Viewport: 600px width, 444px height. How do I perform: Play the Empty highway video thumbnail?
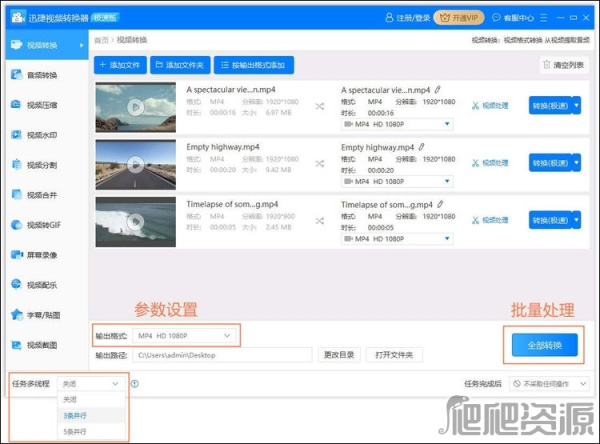(135, 165)
